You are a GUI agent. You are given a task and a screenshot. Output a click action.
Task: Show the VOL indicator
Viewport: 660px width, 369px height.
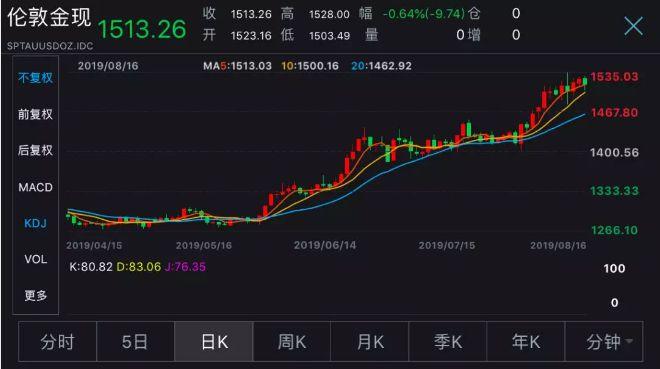tap(35, 259)
